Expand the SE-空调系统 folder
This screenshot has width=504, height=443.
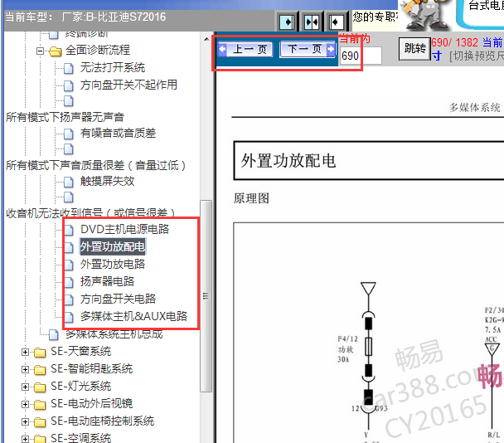[x=25, y=439]
